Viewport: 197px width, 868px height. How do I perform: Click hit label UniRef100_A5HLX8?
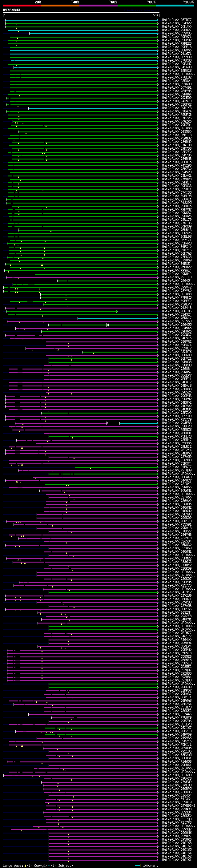click(176, 437)
